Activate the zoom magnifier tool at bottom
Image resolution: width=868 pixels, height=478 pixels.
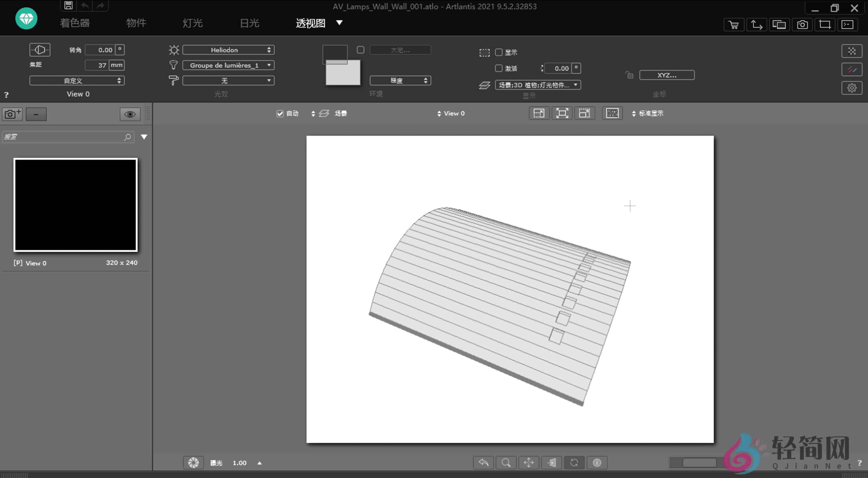[506, 463]
